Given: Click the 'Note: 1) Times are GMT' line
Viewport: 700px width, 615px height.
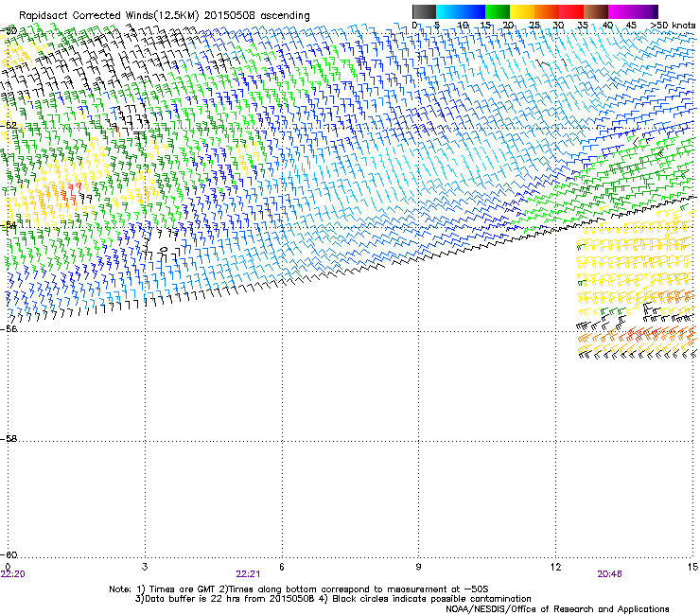Looking at the screenshot, I should click(x=299, y=589).
